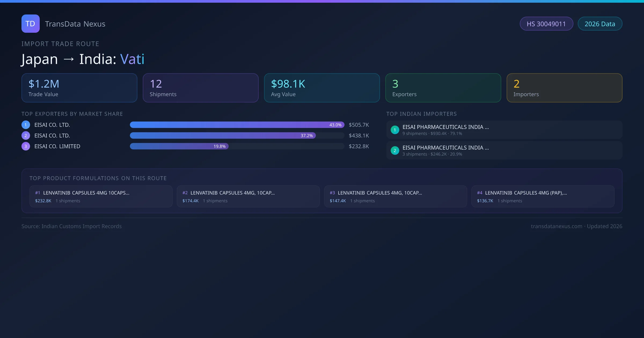Open the 2 Importers stat card
Image resolution: width=644 pixels, height=338 pixels.
coord(564,88)
